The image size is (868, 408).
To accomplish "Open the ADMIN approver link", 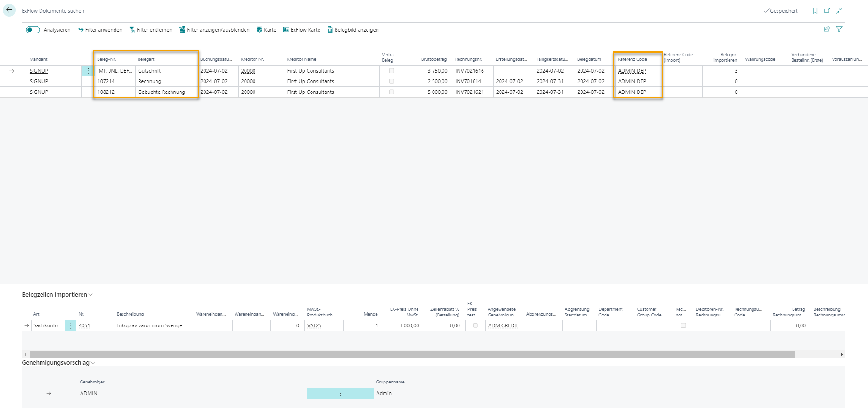I will 89,393.
